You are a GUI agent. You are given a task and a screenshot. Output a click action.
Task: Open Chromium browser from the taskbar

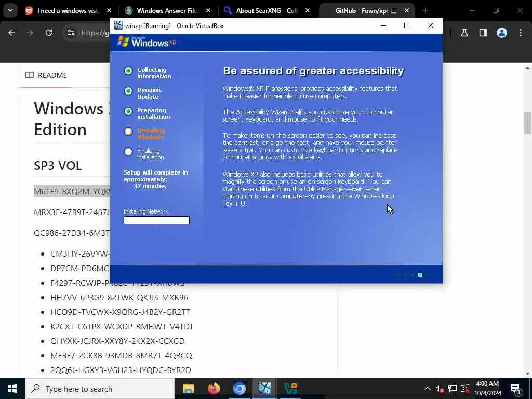(x=239, y=389)
